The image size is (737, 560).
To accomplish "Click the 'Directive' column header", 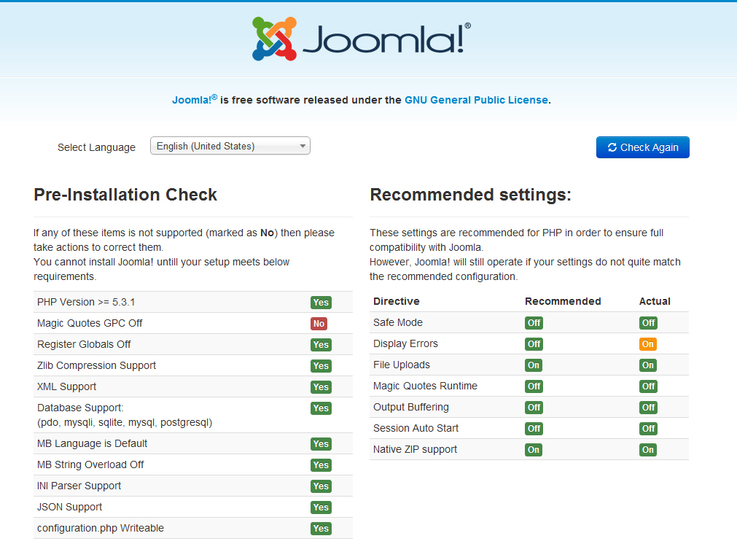I will pos(397,301).
